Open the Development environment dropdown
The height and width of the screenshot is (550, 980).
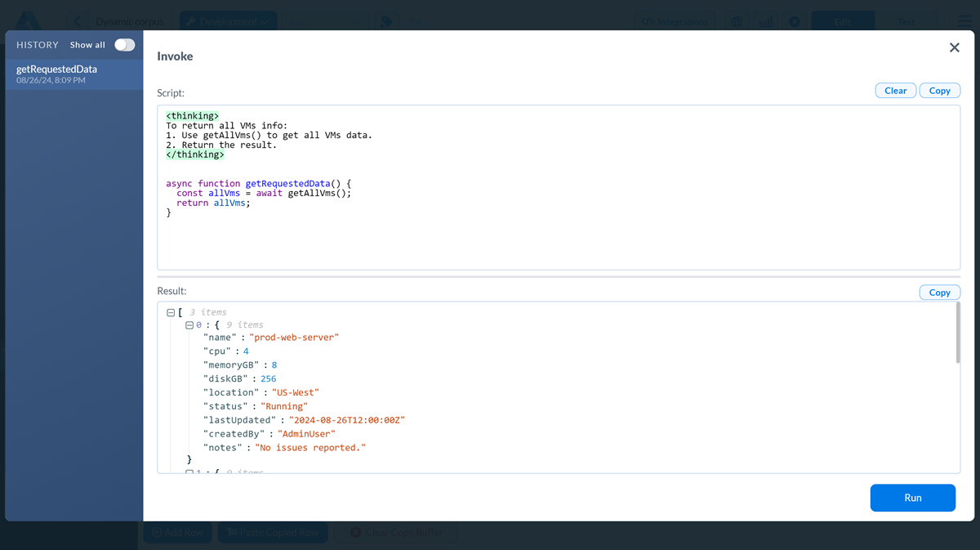[228, 21]
